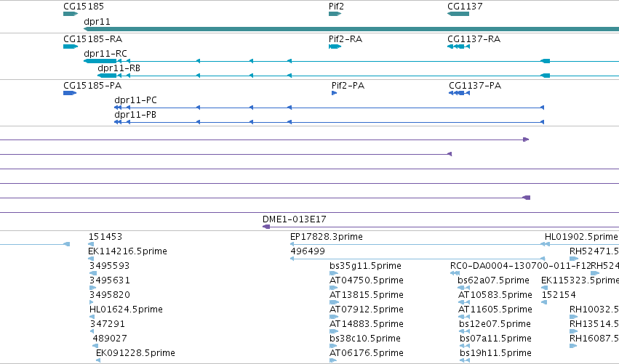Open the Pif2-RA transcript label
The height and width of the screenshot is (364, 619).
pos(346,39)
